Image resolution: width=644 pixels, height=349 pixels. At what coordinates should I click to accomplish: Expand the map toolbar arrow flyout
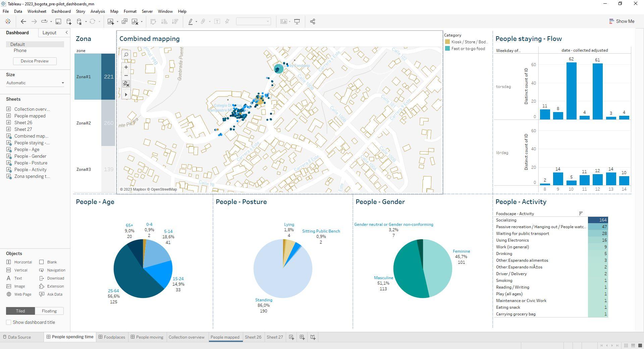(126, 95)
